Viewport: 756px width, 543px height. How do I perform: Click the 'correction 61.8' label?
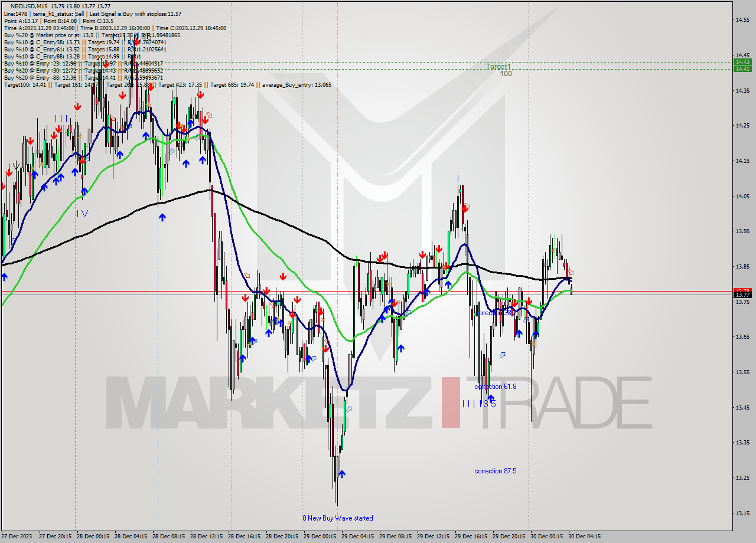point(495,387)
